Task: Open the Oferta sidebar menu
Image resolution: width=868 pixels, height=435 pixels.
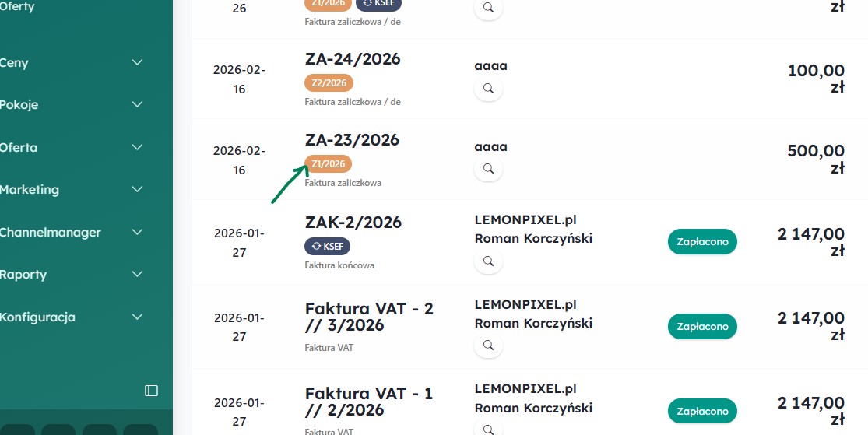Action: (19, 147)
